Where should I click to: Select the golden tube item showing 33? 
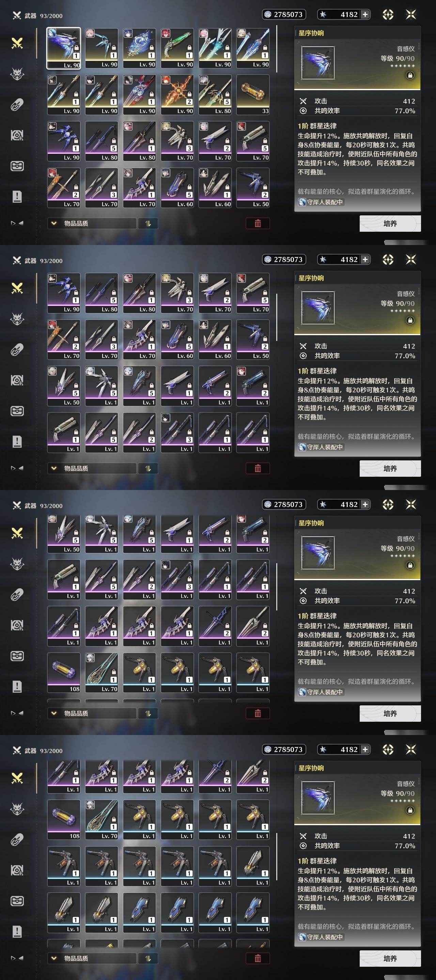(x=253, y=94)
